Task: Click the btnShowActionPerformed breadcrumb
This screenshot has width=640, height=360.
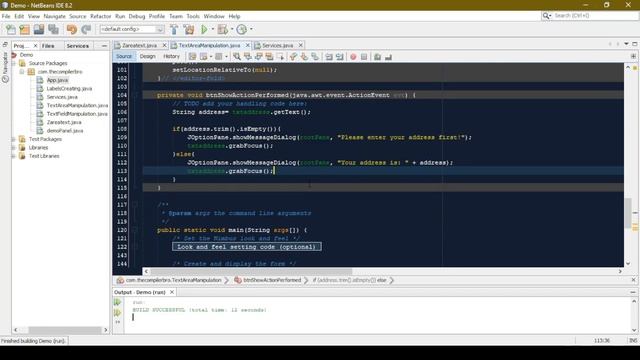Action: (272, 280)
